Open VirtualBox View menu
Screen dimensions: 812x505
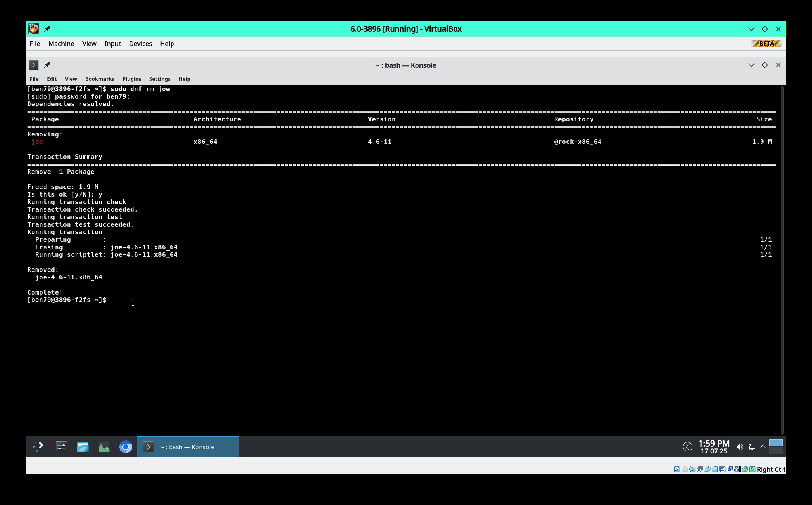[89, 44]
